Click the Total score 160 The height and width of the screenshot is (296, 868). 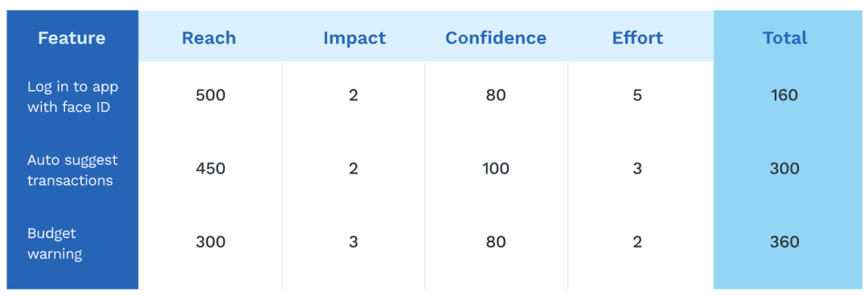[784, 96]
